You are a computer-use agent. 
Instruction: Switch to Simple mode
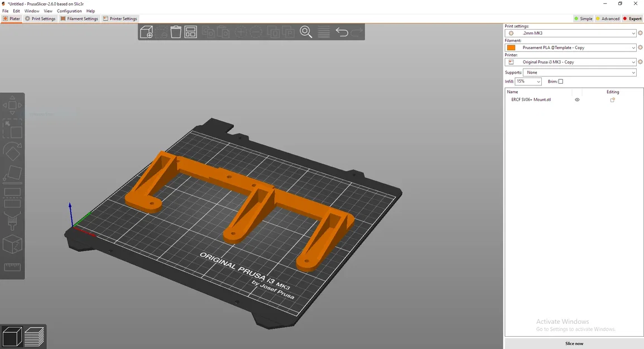[583, 18]
